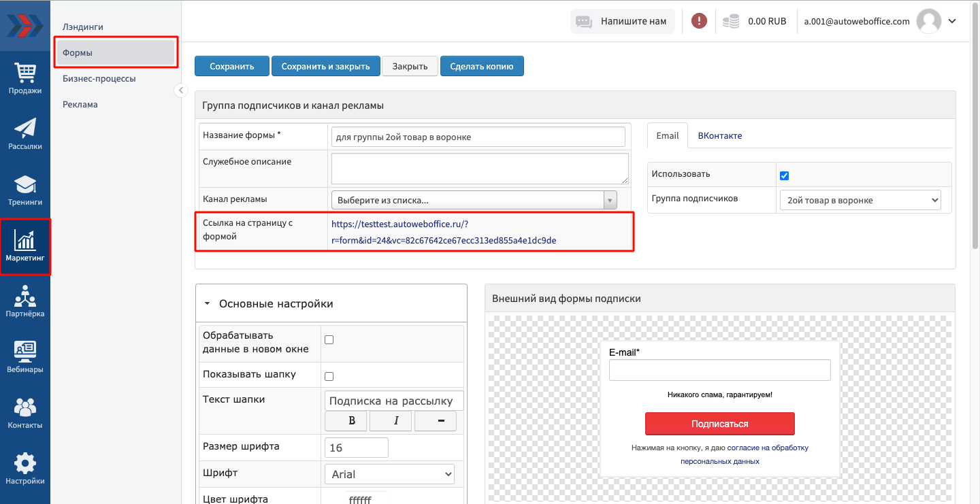Open the Группа подписчиков dropdown
The height and width of the screenshot is (504, 980).
click(x=860, y=200)
